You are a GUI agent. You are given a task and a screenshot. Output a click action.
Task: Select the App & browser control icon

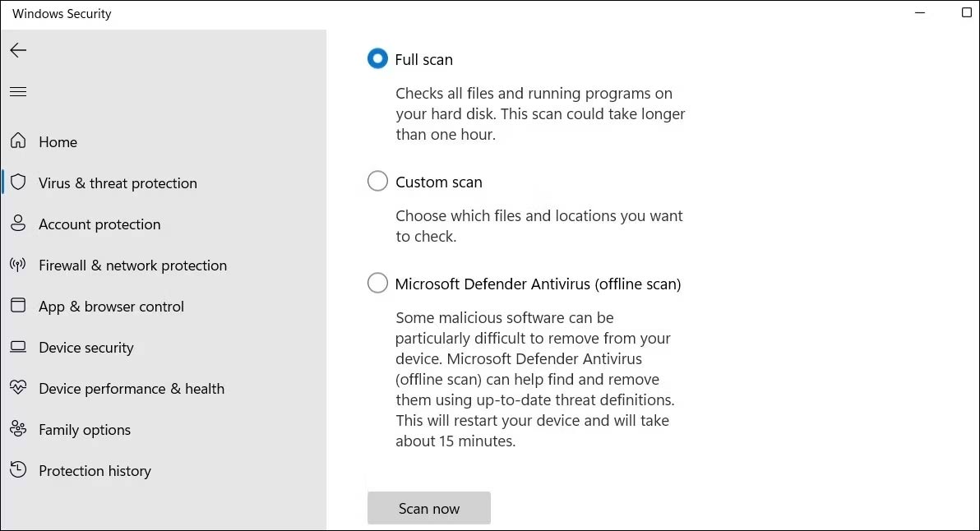(18, 306)
